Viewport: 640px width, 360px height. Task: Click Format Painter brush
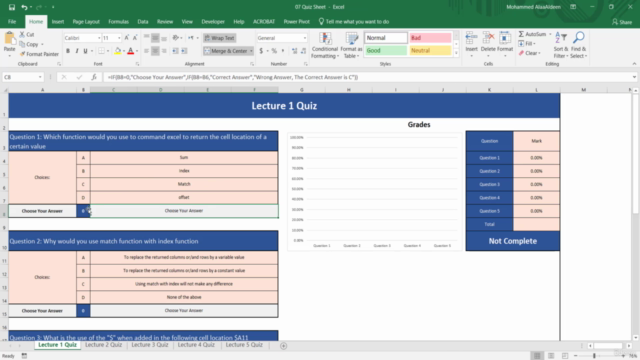click(22, 54)
